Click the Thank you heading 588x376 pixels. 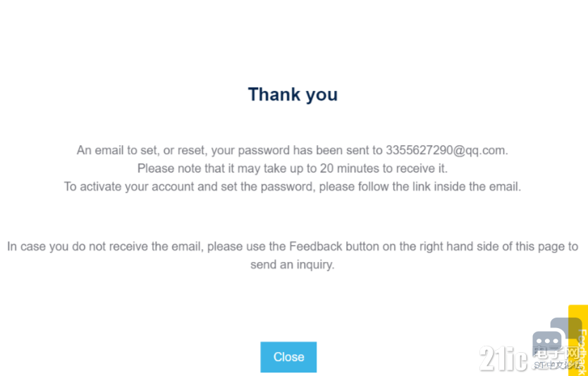point(293,94)
